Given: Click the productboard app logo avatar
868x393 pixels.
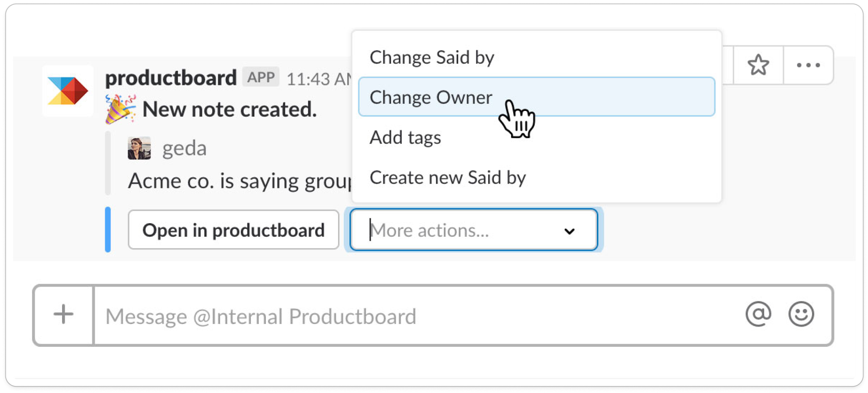Looking at the screenshot, I should [x=68, y=91].
